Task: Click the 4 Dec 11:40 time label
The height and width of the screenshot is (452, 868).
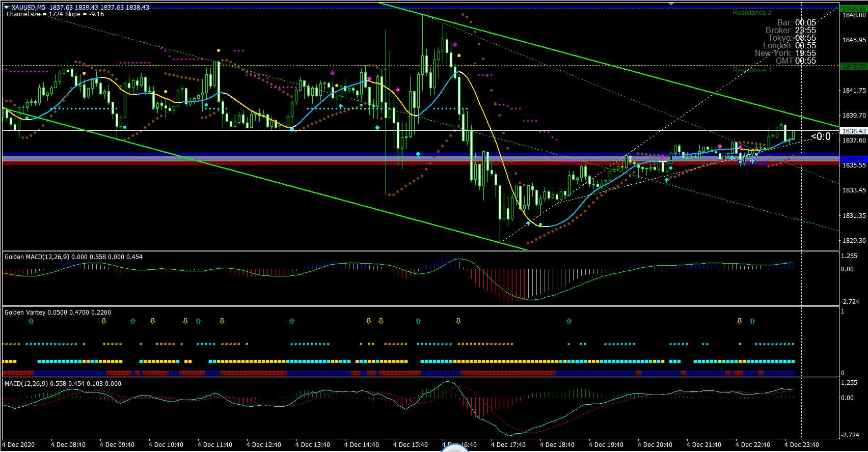Action: coord(215,445)
